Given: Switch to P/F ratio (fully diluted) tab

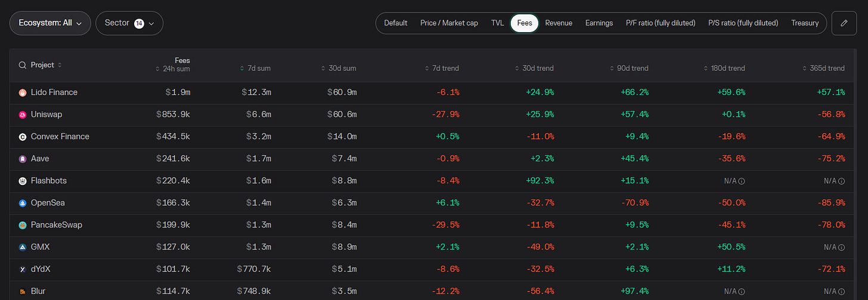Looking at the screenshot, I should [x=661, y=23].
